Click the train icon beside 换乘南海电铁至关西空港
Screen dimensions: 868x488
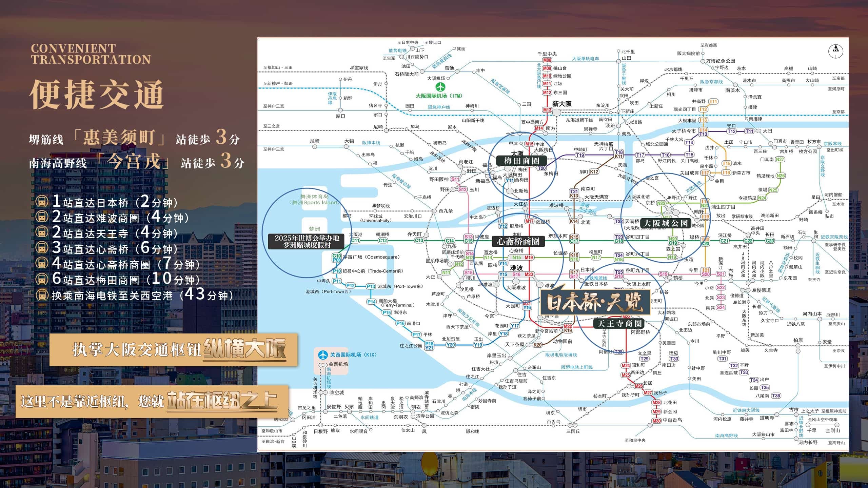click(x=42, y=295)
